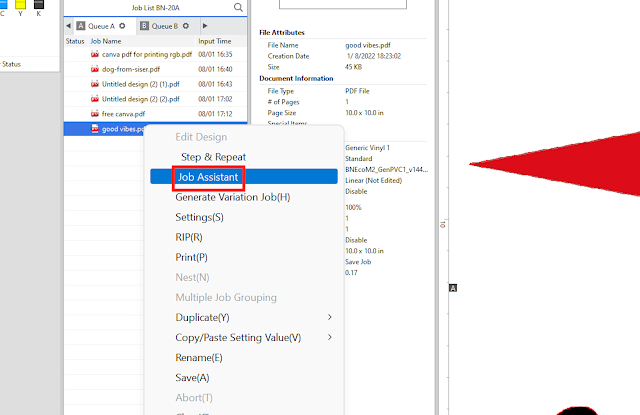
Task: Click the 0.17 value in properties
Action: click(x=351, y=273)
